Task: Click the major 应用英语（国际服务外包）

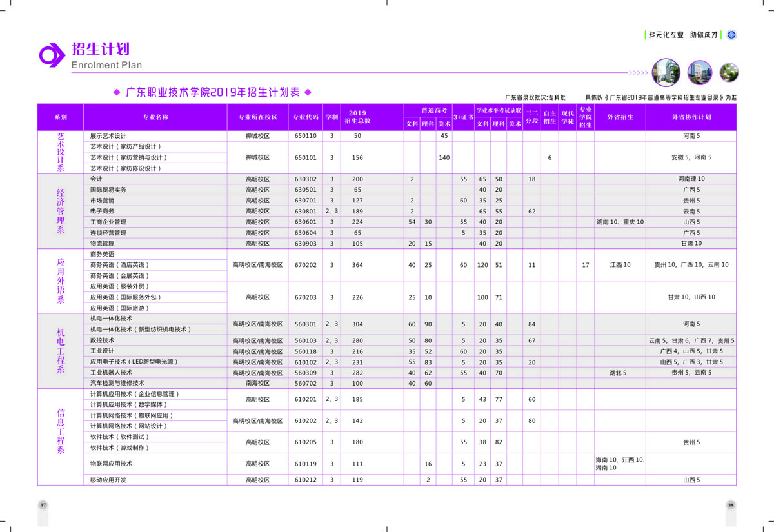Action: point(126,297)
